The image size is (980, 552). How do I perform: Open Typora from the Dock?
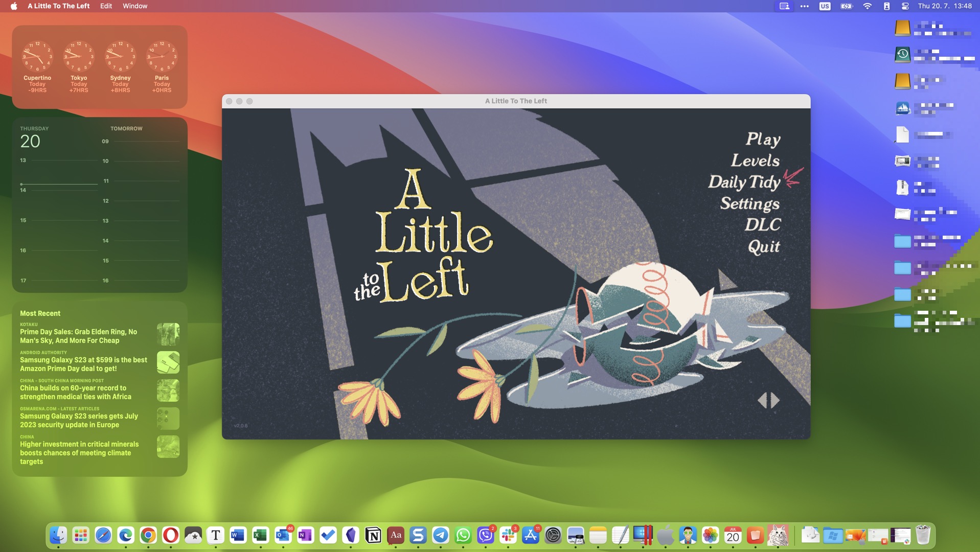[216, 535]
